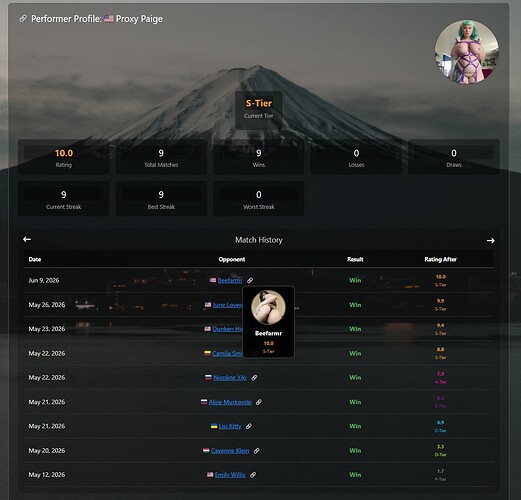Click the Draws stat card
The width and height of the screenshot is (521, 500).
pyautogui.click(x=454, y=157)
